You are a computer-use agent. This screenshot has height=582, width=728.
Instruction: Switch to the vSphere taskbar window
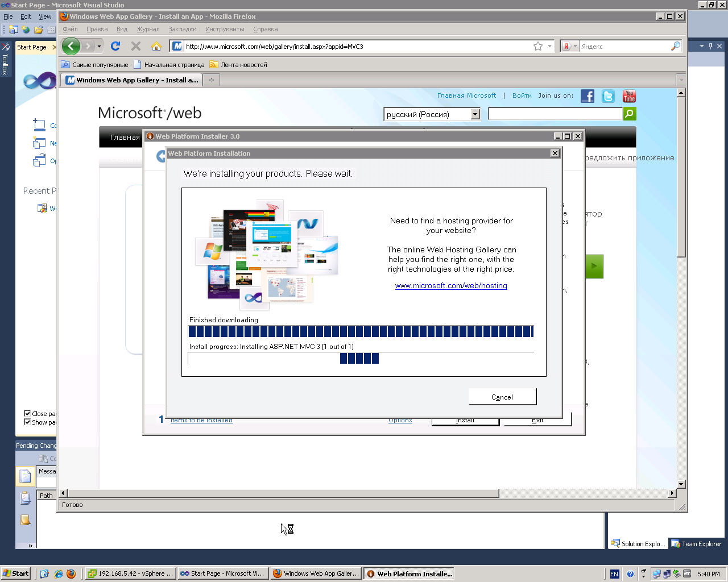pyautogui.click(x=130, y=573)
